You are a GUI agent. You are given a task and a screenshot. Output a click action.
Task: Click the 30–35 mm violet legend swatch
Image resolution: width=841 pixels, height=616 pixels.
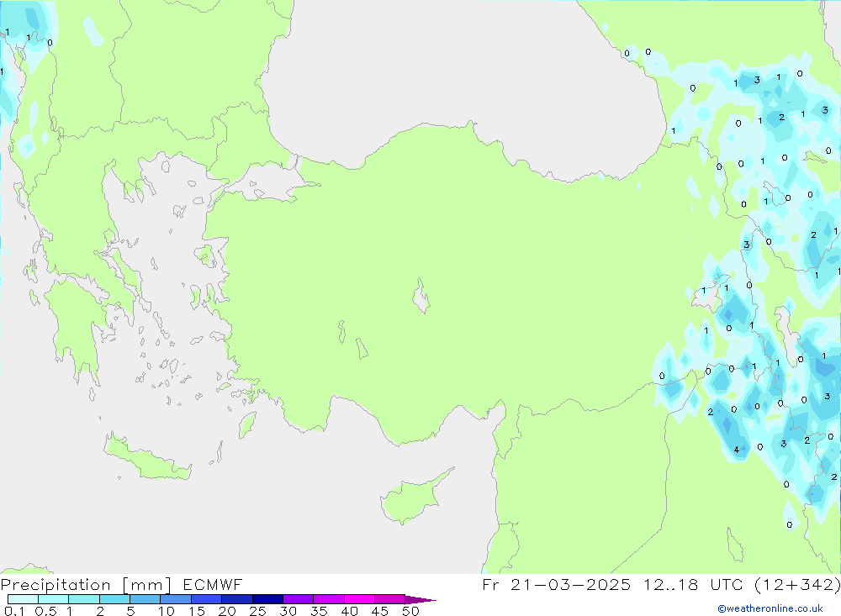pyautogui.click(x=299, y=599)
